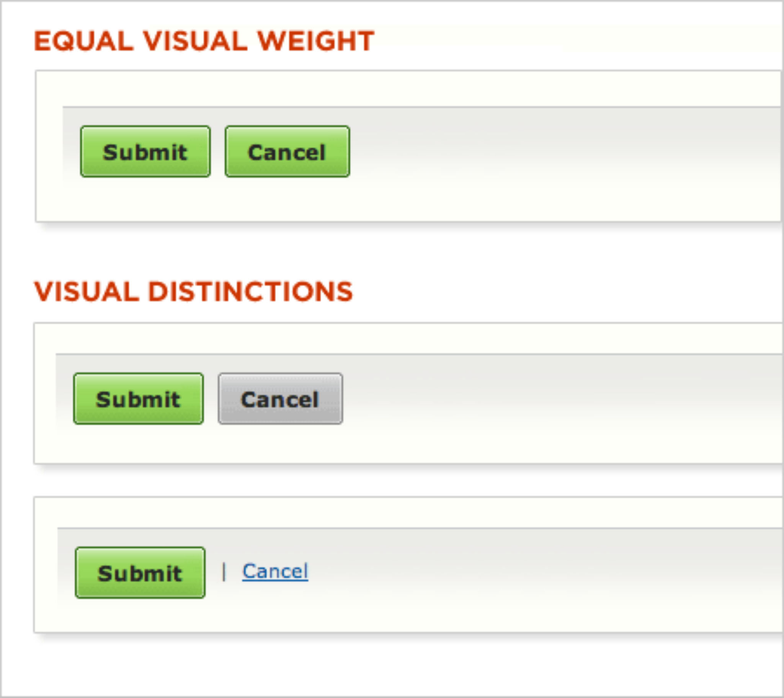Follow the blue underlined Cancel link
The width and height of the screenshot is (784, 698).
coord(275,571)
